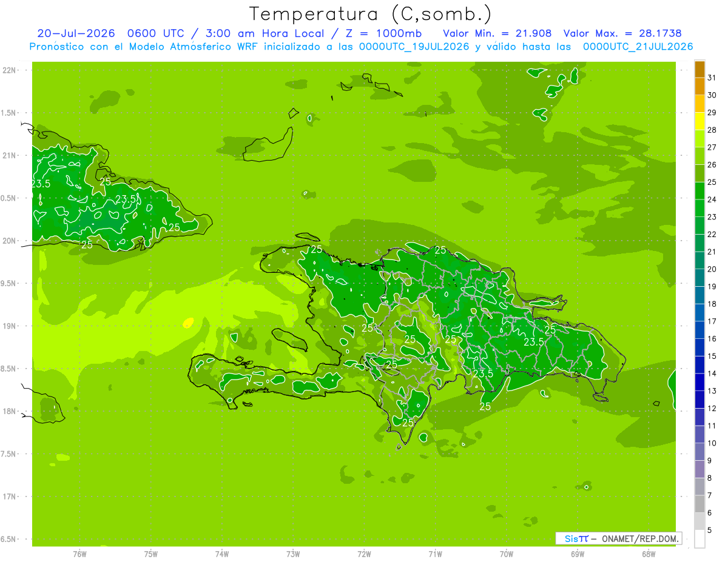The width and height of the screenshot is (728, 562).
Task: Click the SisPI logo text
Action: tap(576, 538)
